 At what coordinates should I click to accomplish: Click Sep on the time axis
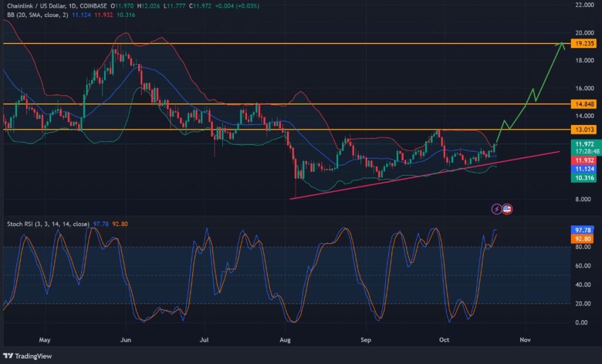click(366, 340)
